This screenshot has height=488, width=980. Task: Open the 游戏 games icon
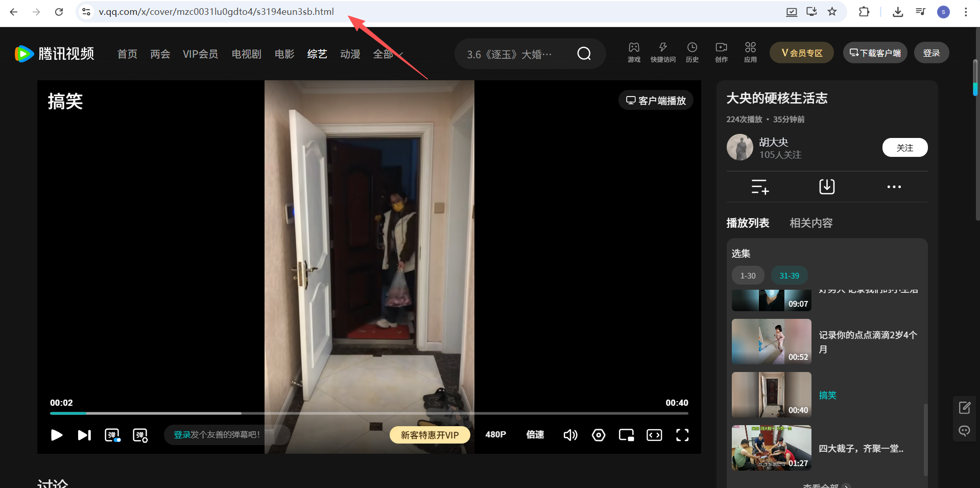point(634,52)
